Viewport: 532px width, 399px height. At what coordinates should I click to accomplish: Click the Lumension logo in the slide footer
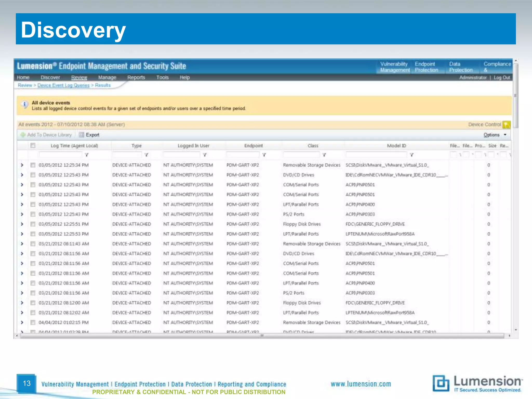477,383
